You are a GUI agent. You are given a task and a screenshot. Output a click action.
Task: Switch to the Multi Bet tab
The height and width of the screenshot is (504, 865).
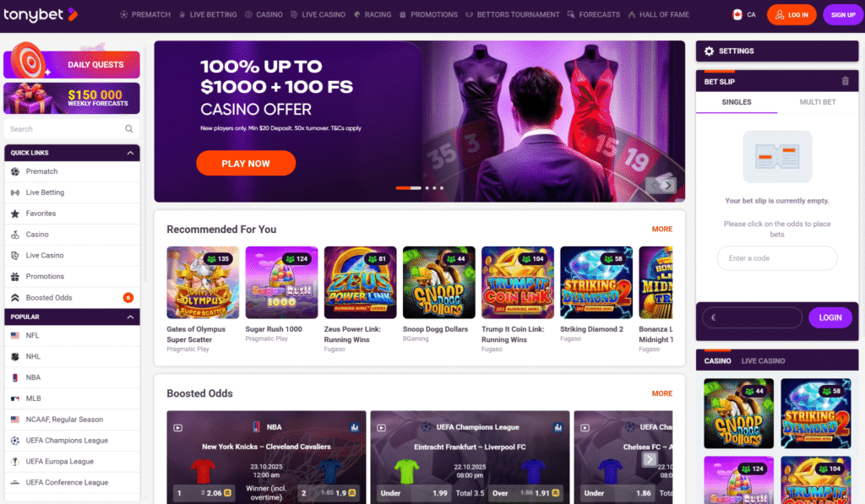818,102
